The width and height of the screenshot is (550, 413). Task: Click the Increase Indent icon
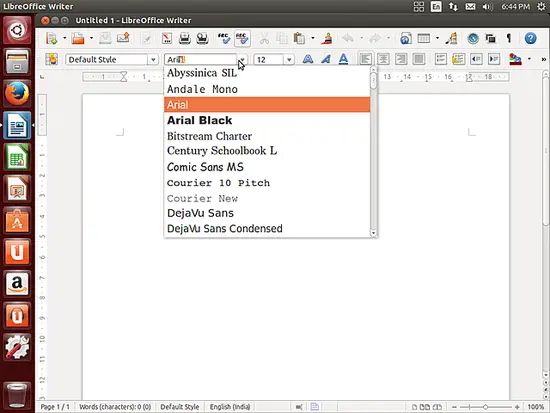coord(494,59)
